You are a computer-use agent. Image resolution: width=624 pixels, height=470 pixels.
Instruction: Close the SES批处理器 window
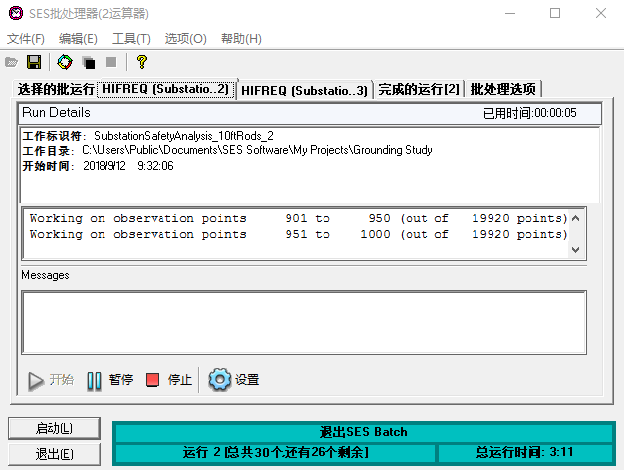[x=601, y=13]
